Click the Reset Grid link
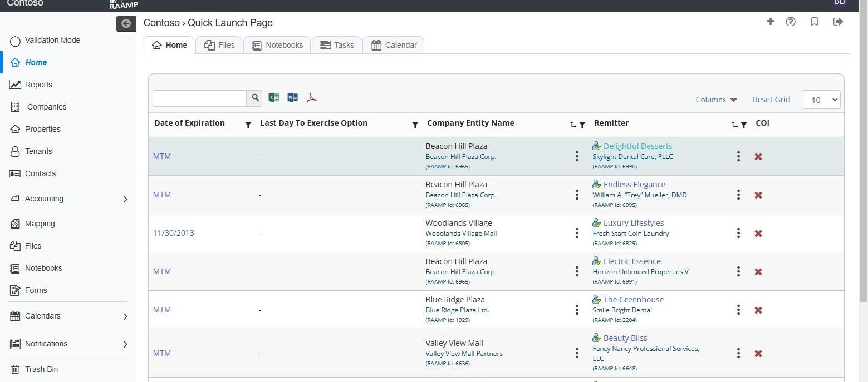 point(771,100)
